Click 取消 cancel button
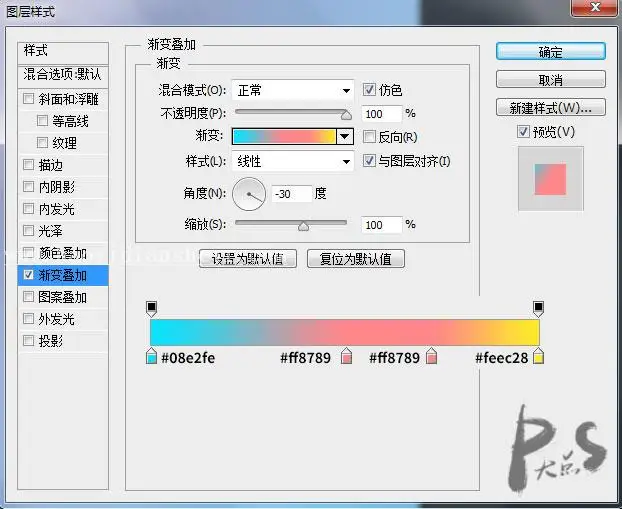The image size is (622, 509). [551, 80]
